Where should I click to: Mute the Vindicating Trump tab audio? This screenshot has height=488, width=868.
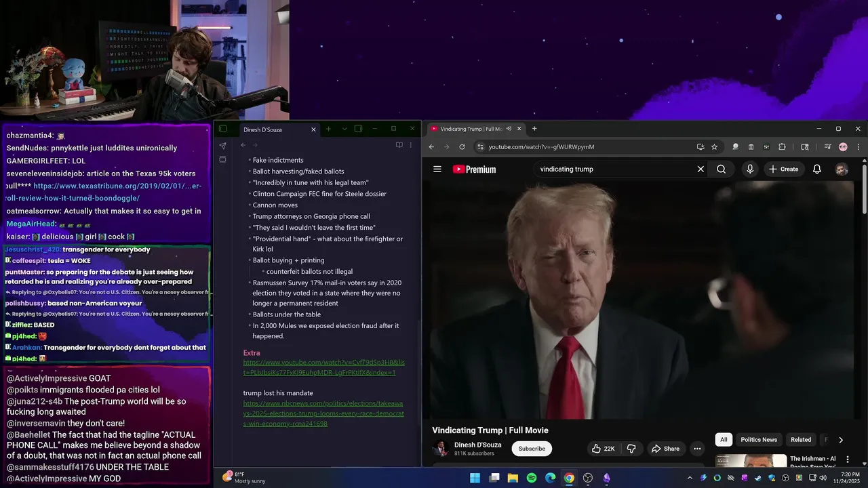click(x=509, y=129)
